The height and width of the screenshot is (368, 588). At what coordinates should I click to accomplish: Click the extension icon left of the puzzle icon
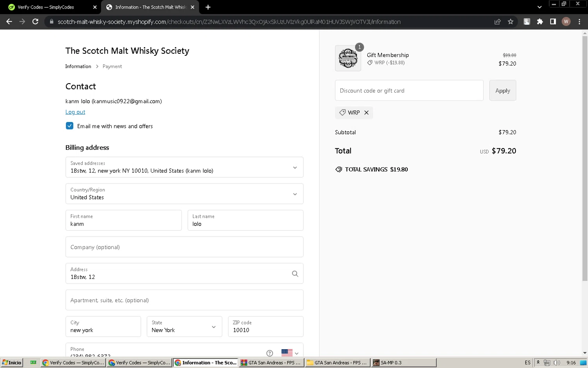(x=527, y=22)
